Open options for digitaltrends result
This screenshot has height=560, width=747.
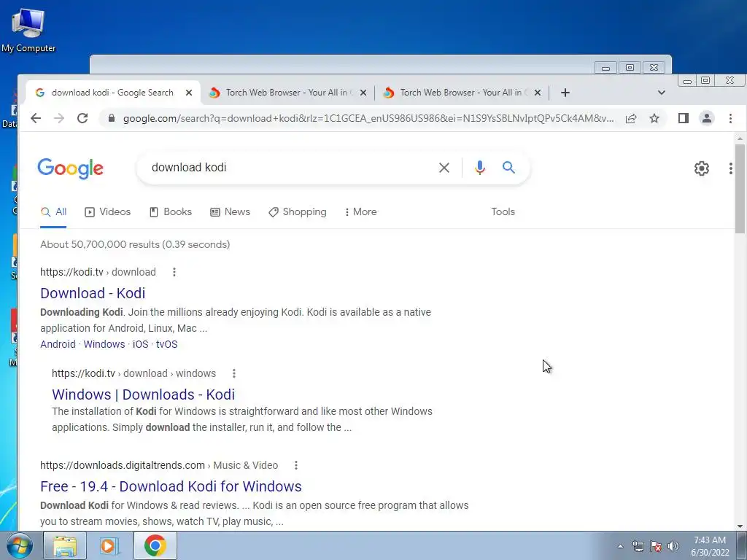(296, 465)
